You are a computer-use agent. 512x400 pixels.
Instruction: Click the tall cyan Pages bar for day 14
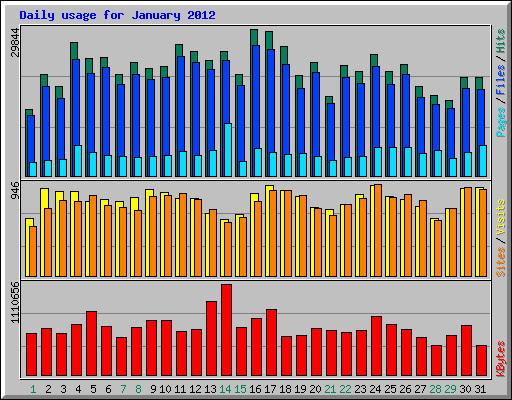[228, 150]
